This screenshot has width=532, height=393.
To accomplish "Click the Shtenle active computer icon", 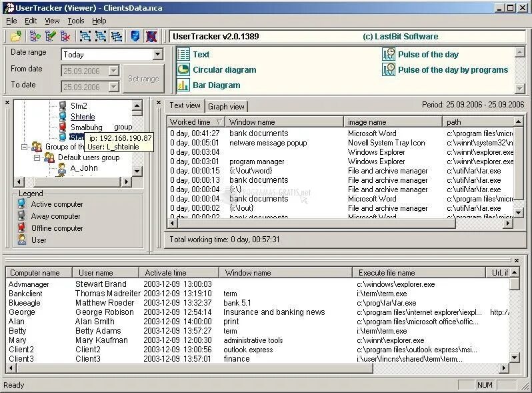I will [63, 117].
